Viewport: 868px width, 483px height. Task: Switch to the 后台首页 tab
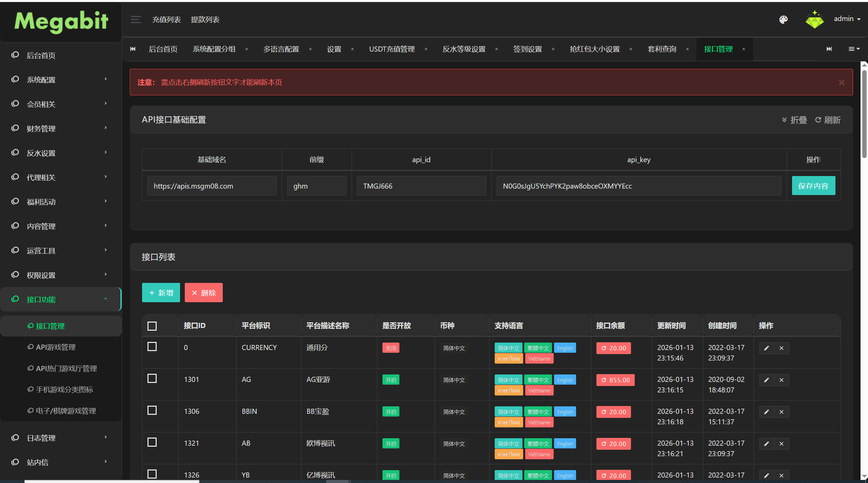pos(163,49)
